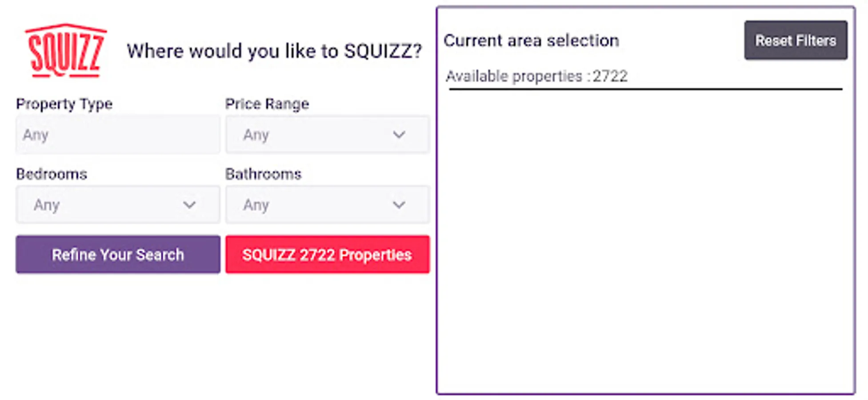
Task: Click the Property Type label
Action: coord(64,104)
